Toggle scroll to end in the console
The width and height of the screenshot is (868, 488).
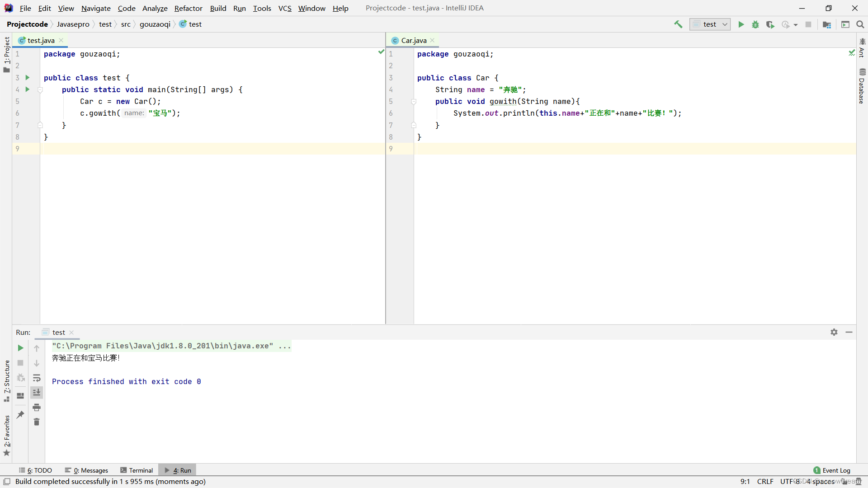(x=37, y=392)
